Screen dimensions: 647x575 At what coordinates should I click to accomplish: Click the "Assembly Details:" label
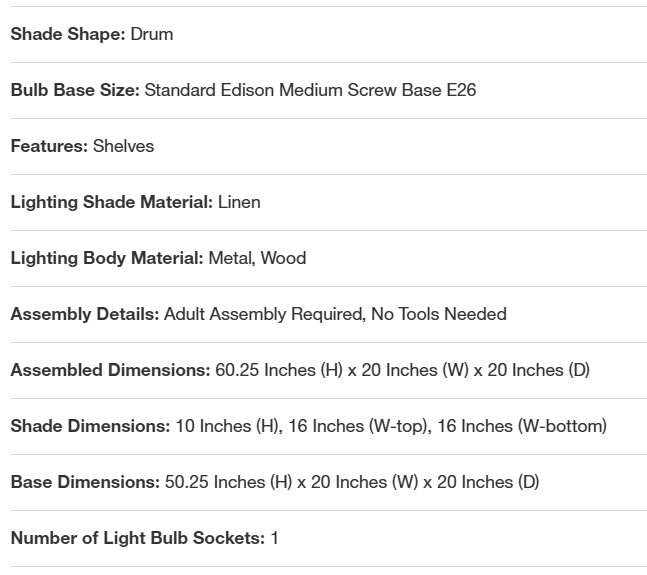(x=85, y=314)
